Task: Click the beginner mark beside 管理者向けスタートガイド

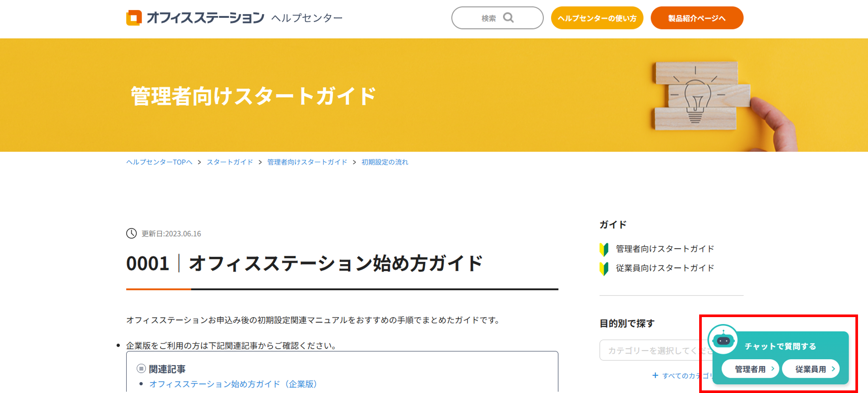Action: (604, 249)
